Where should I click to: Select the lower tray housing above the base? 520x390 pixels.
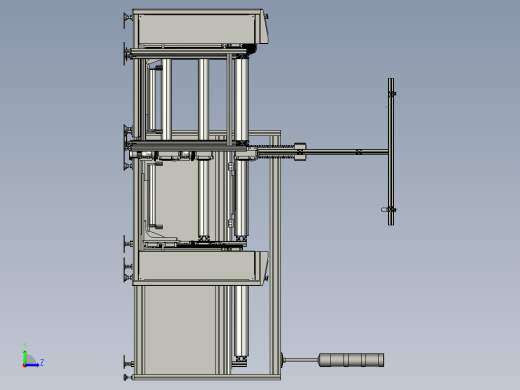click(200, 268)
